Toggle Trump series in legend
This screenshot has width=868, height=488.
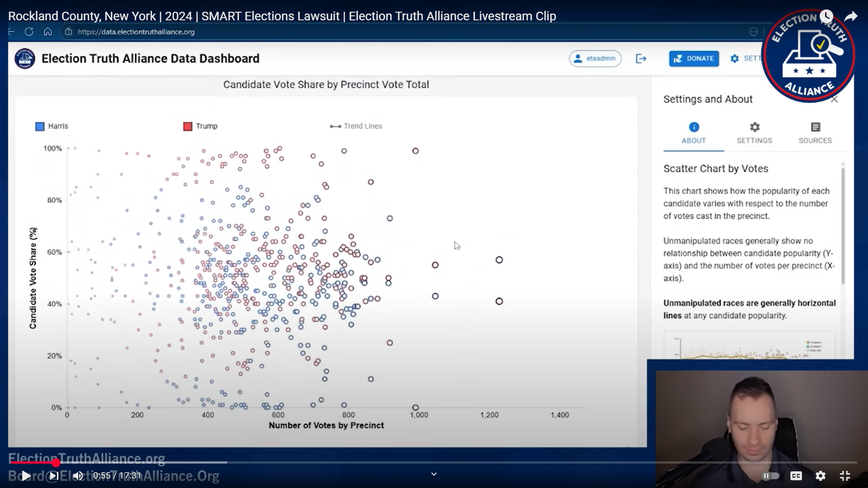[200, 126]
